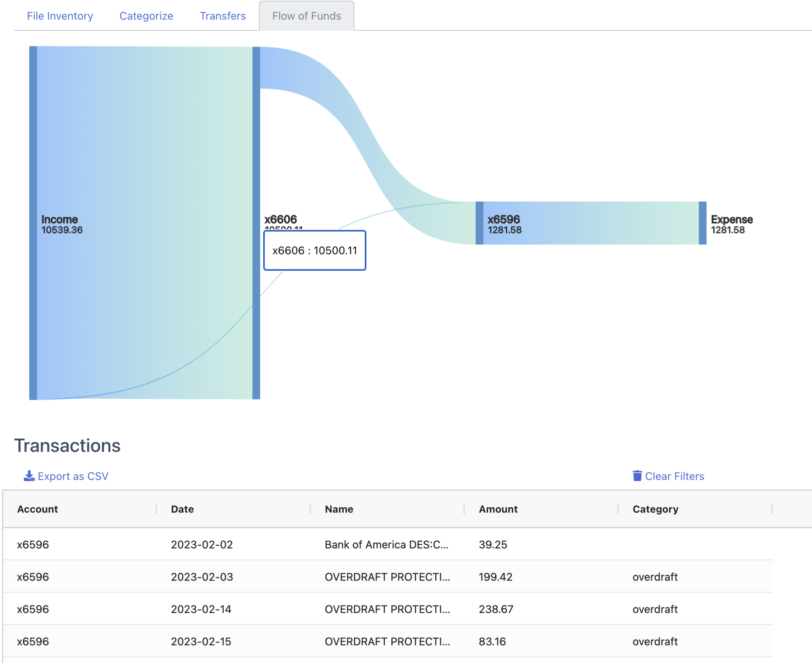Click the Export as CSV link
Image resolution: width=812 pixels, height=663 pixels.
73,476
